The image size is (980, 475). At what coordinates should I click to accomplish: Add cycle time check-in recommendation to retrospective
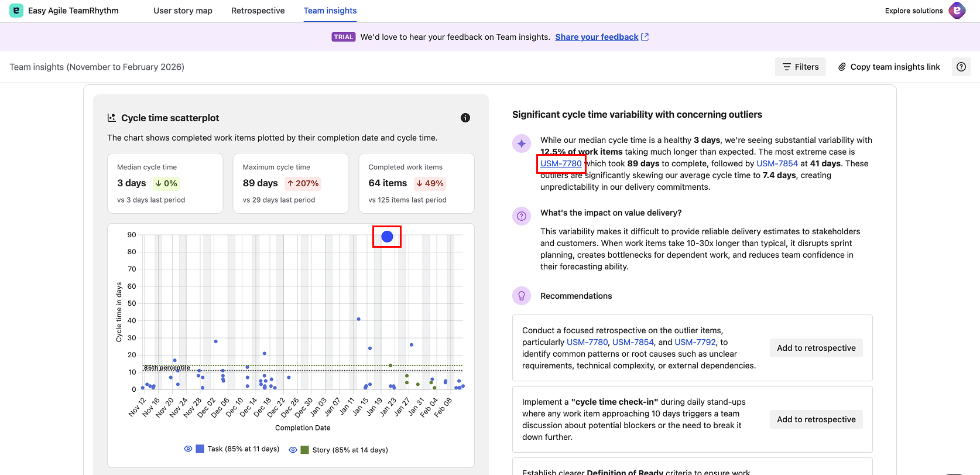[815, 419]
